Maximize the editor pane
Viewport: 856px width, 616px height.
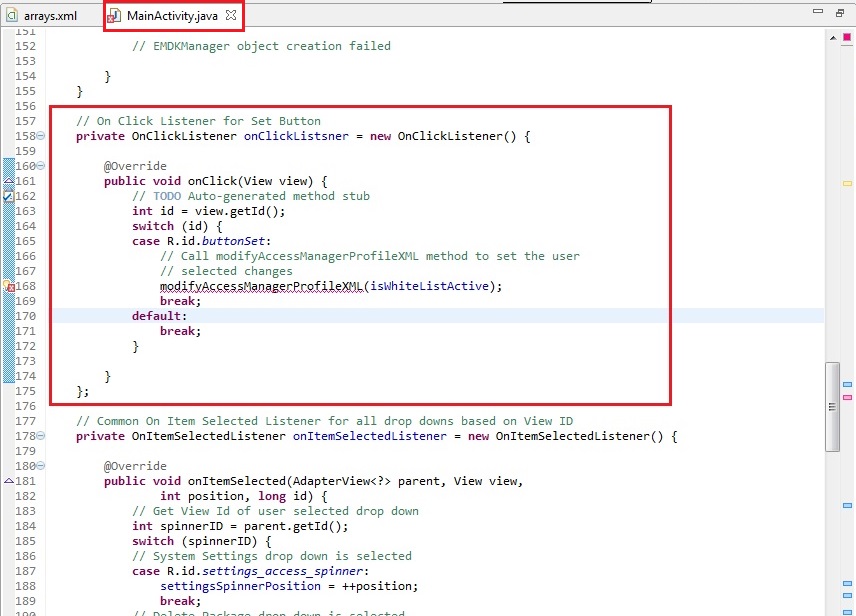pyautogui.click(x=840, y=13)
